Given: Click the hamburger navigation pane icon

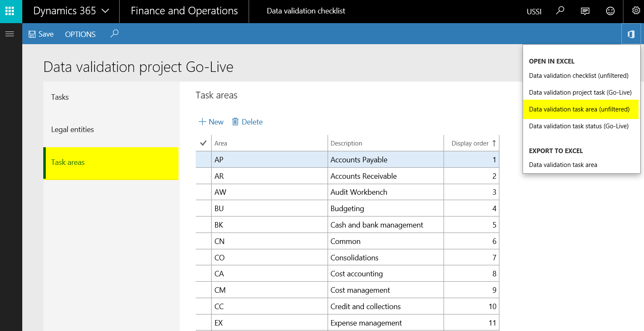Looking at the screenshot, I should pyautogui.click(x=10, y=34).
